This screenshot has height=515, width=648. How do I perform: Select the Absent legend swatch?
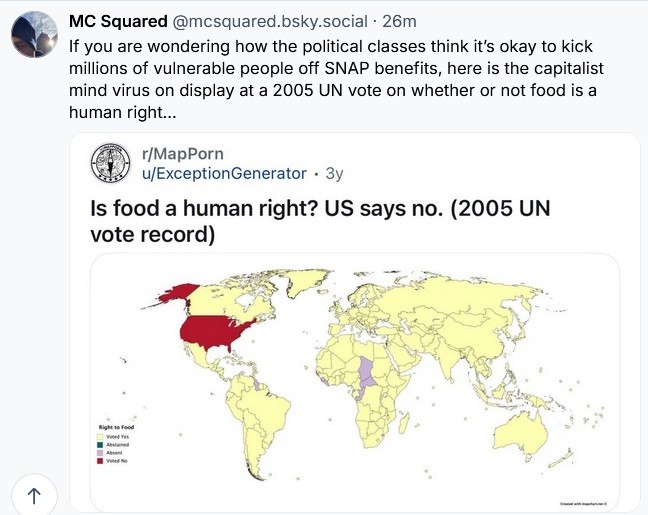click(100, 453)
